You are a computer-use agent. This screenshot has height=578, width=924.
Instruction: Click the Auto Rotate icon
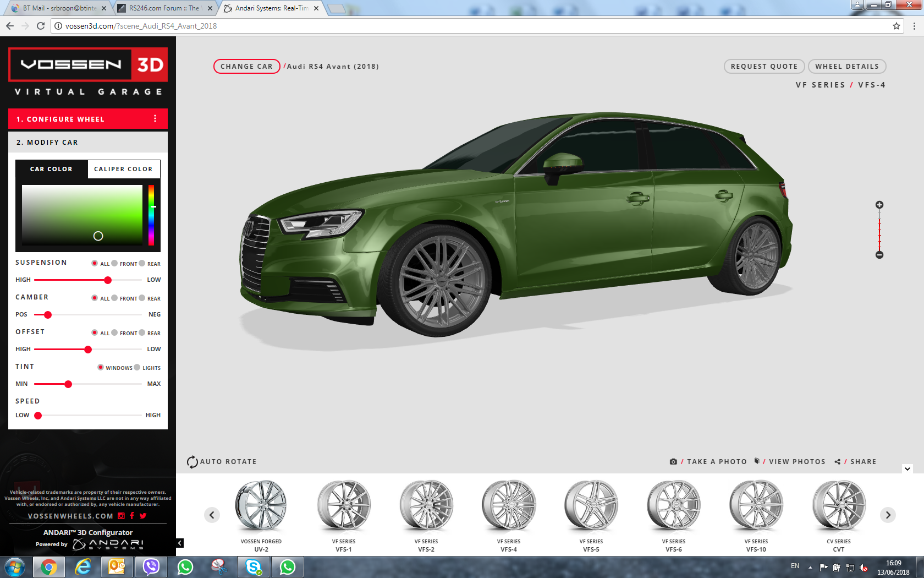192,462
